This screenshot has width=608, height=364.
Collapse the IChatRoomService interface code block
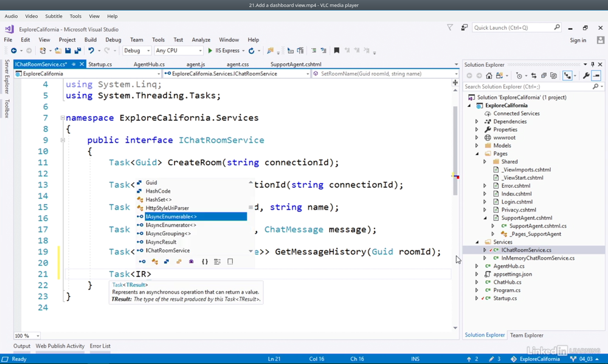point(63,140)
